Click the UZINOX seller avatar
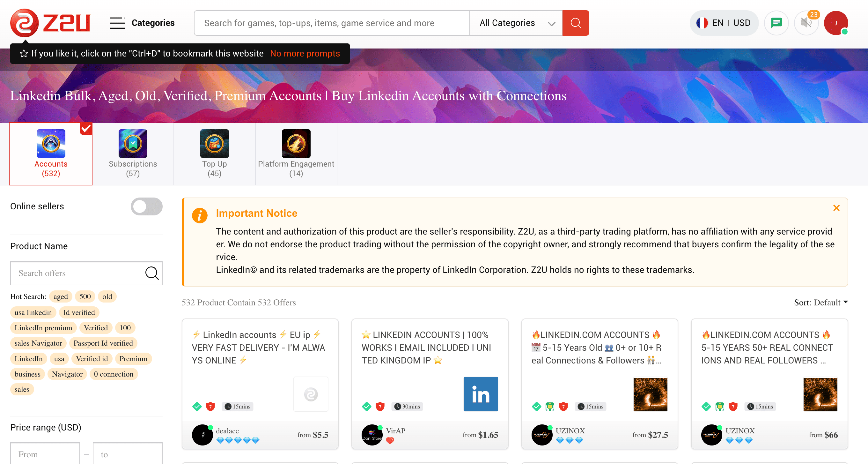The height and width of the screenshot is (464, 868). tap(542, 435)
